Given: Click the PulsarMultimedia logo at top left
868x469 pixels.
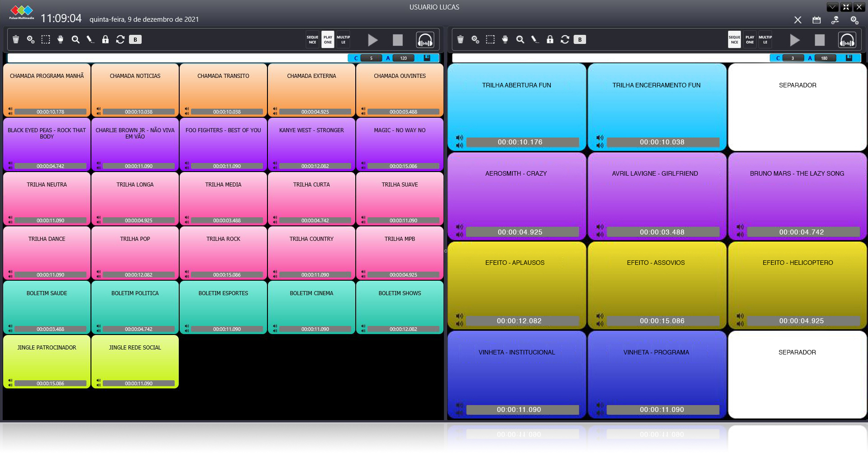Looking at the screenshot, I should [x=22, y=12].
